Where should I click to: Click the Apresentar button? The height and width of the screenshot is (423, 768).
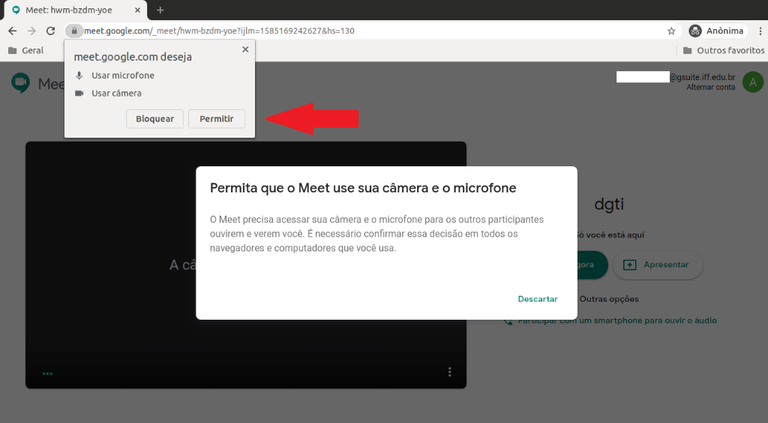point(657,264)
